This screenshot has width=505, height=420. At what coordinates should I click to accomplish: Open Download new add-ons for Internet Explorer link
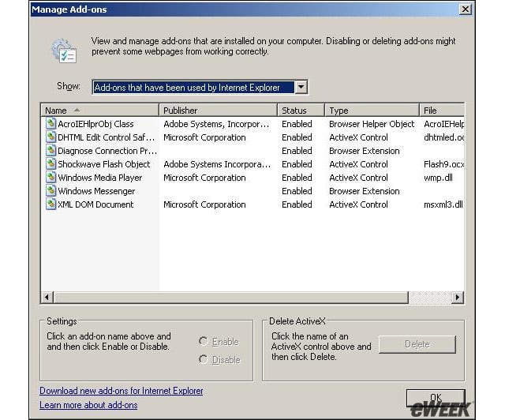(121, 391)
